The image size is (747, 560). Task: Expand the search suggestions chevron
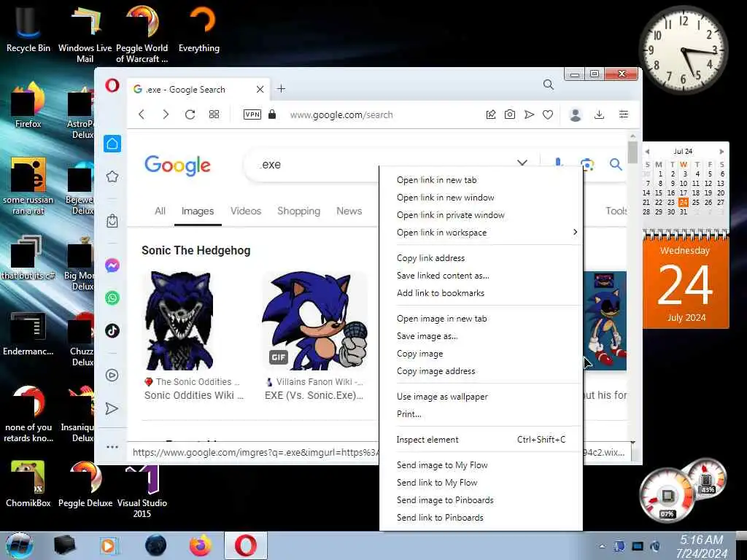pyautogui.click(x=522, y=163)
